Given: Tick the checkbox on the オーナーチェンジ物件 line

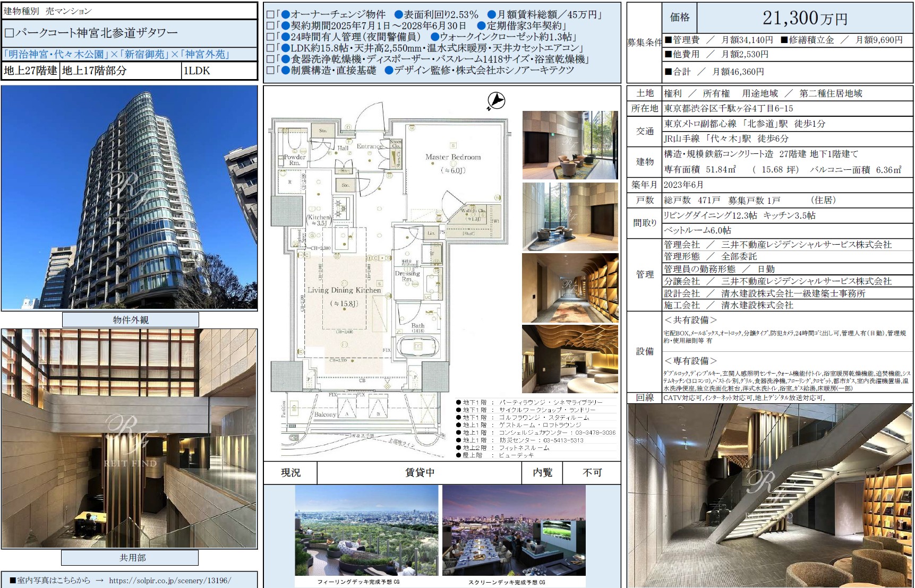Looking at the screenshot, I should pyautogui.click(x=270, y=15).
